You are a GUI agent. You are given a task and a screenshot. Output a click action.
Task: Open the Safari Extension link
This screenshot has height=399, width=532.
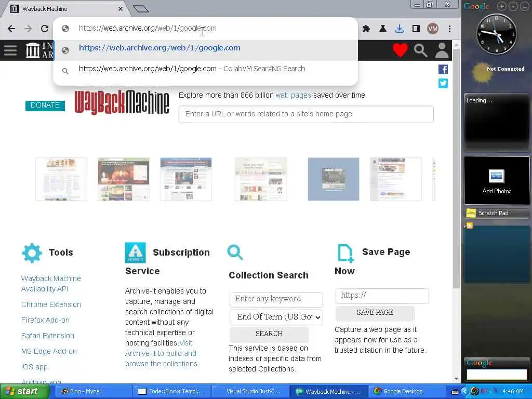click(47, 336)
